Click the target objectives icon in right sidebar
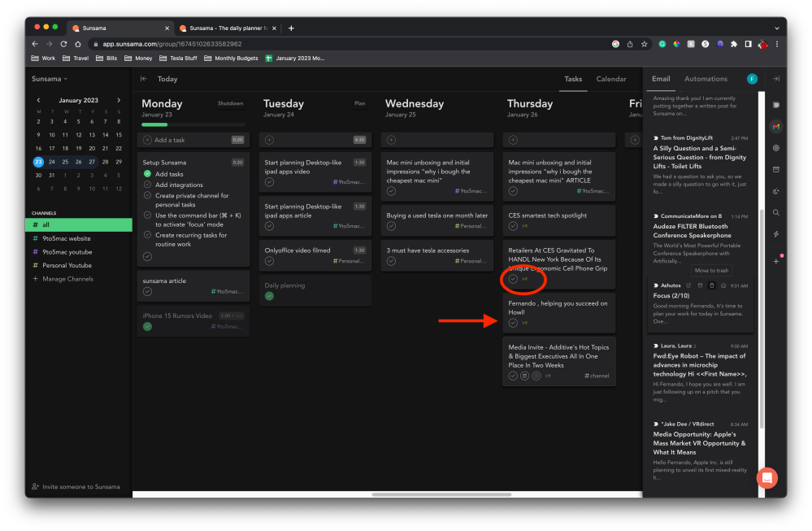The image size is (812, 531). pos(775,148)
